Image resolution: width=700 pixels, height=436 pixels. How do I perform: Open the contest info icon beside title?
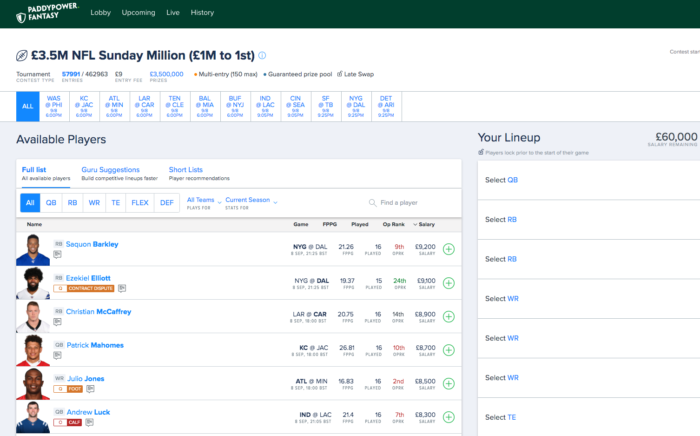pos(263,56)
